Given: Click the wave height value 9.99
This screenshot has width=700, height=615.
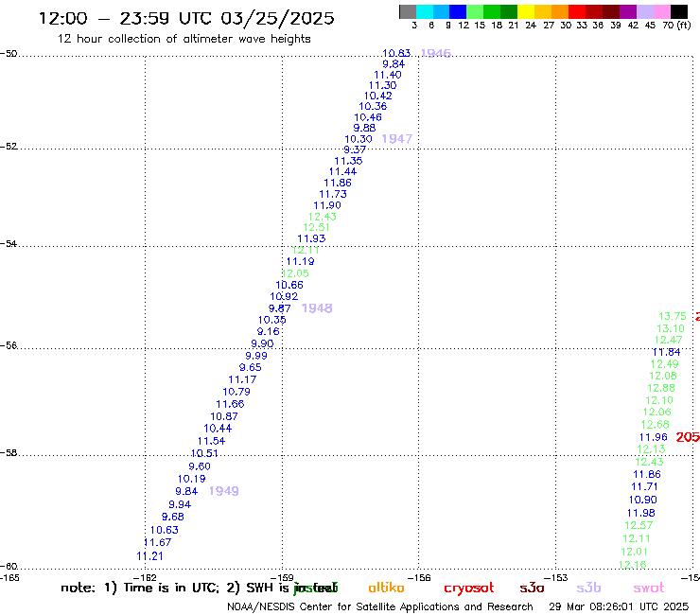Looking at the screenshot, I should point(256,356).
